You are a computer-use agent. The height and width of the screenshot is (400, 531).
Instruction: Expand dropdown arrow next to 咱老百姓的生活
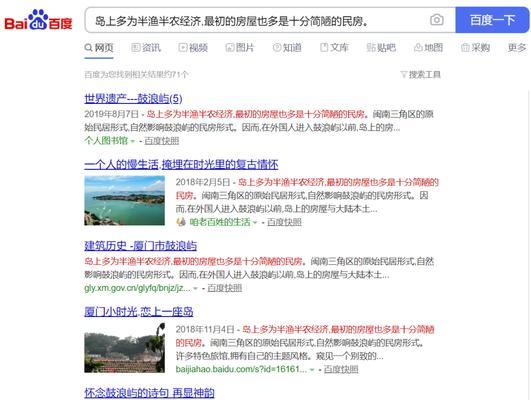(255, 223)
